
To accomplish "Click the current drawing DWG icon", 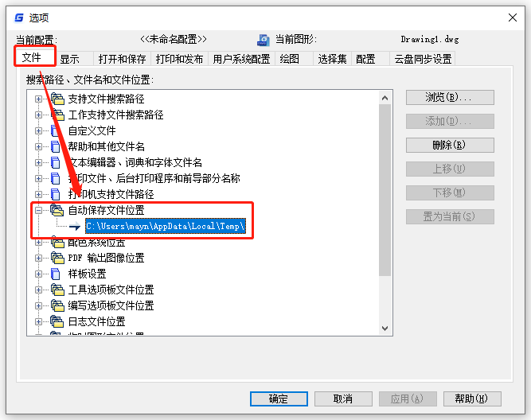I will point(264,40).
